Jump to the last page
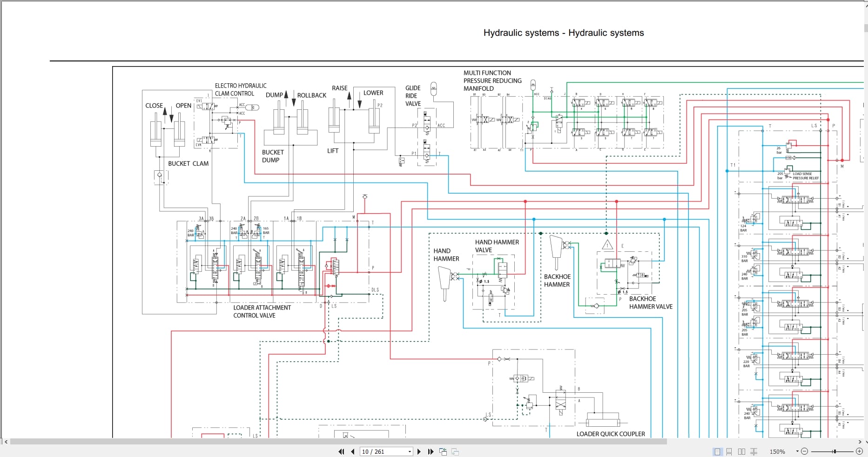The image size is (868, 457). pyautogui.click(x=431, y=451)
